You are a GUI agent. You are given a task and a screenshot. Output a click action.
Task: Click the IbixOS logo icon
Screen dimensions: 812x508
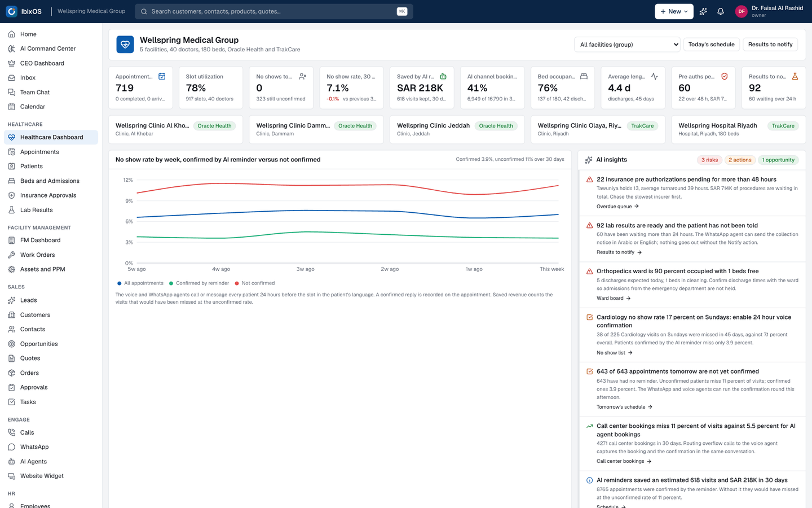click(x=11, y=11)
